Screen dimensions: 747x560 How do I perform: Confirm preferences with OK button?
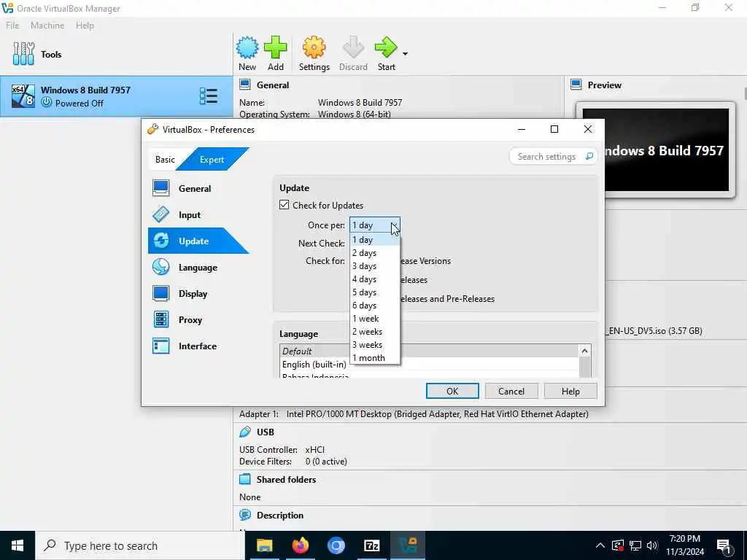point(452,391)
